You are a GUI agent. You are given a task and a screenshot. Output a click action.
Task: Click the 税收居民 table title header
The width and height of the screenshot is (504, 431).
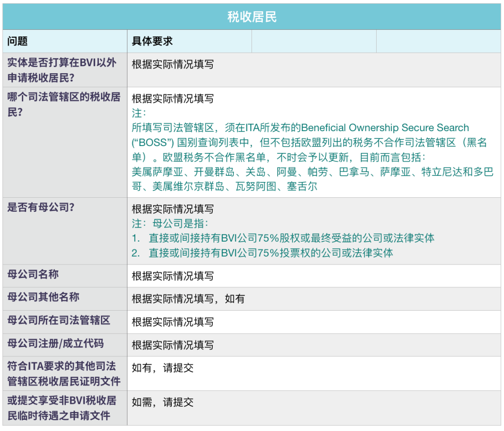tap(252, 17)
